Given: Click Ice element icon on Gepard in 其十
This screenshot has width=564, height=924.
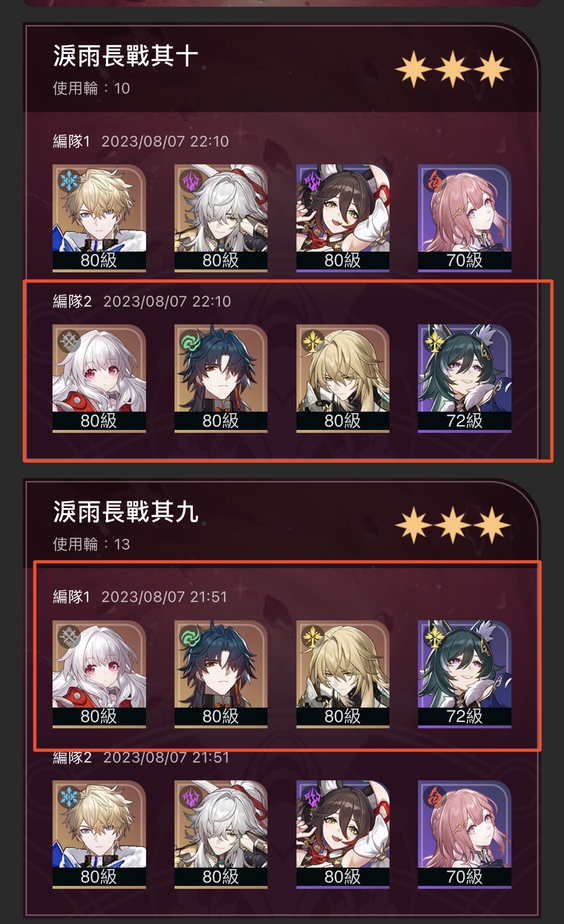Looking at the screenshot, I should pos(69,181).
